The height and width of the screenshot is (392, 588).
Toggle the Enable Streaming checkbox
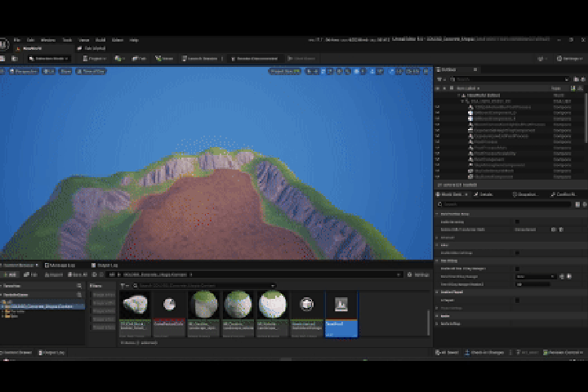(x=518, y=221)
